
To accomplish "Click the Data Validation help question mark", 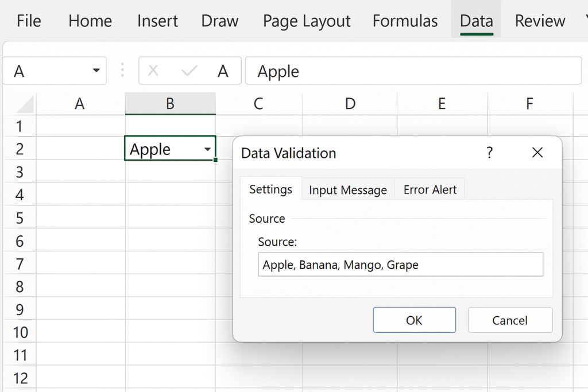I will [x=489, y=153].
